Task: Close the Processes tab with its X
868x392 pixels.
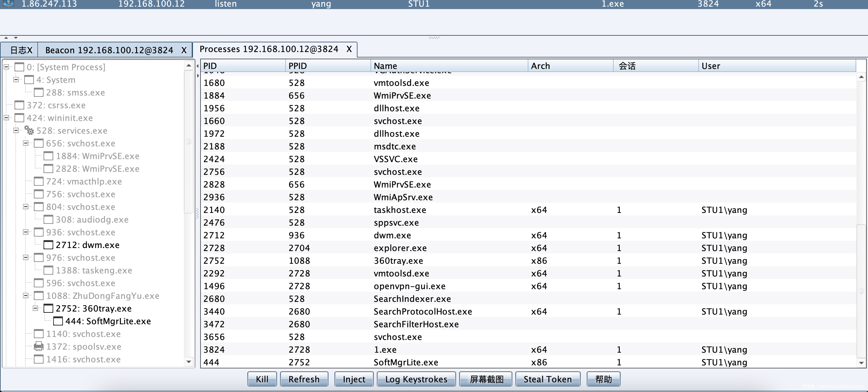Action: tap(349, 49)
